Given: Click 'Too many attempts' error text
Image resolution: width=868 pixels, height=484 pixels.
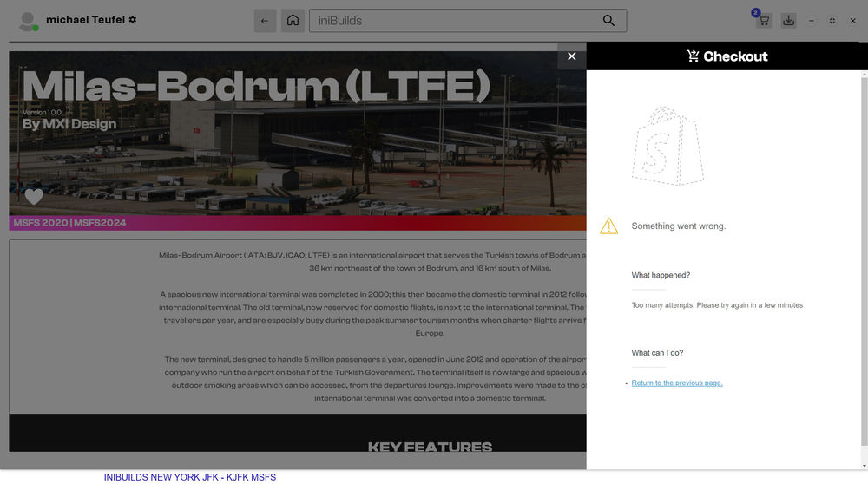Looking at the screenshot, I should click(717, 304).
